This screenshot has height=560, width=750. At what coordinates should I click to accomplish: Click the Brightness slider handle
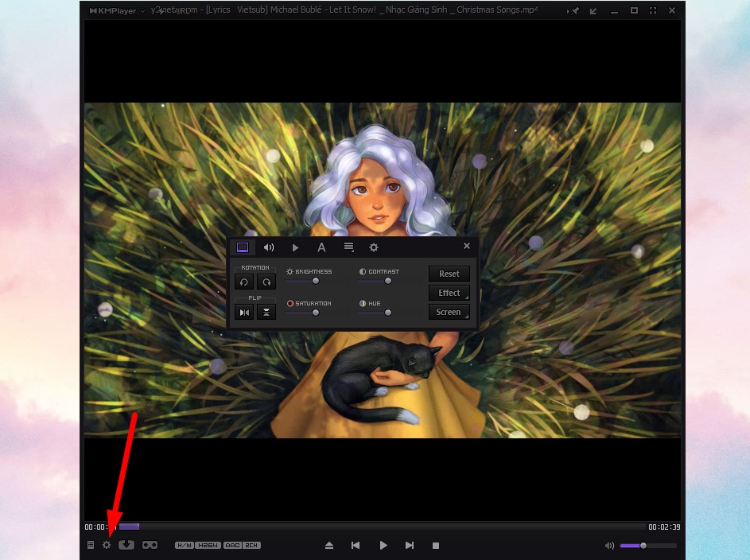pyautogui.click(x=316, y=281)
